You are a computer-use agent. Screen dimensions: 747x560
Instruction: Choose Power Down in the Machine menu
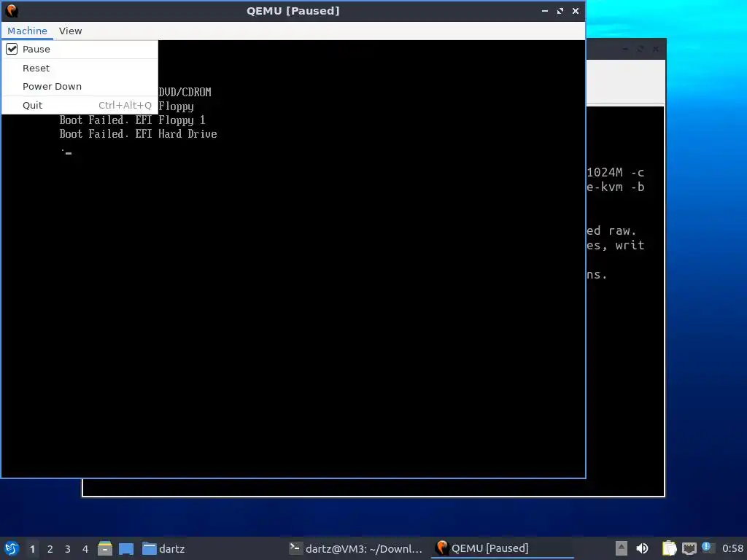tap(80, 87)
